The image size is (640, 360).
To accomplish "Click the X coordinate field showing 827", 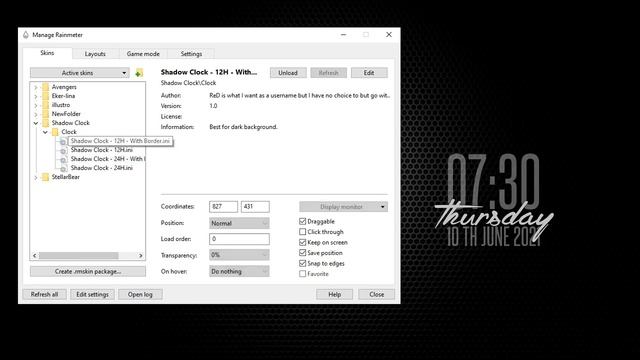I will [x=223, y=207].
